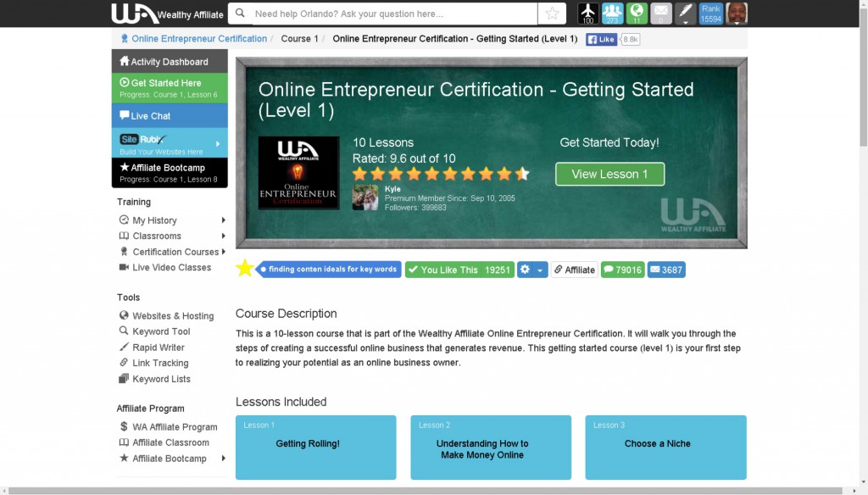Click the 3687 envelope button

666,270
